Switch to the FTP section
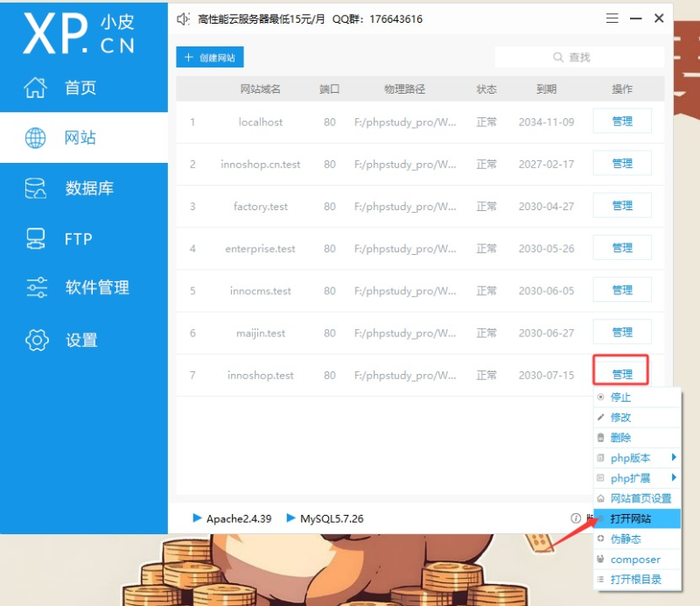 pos(84,239)
